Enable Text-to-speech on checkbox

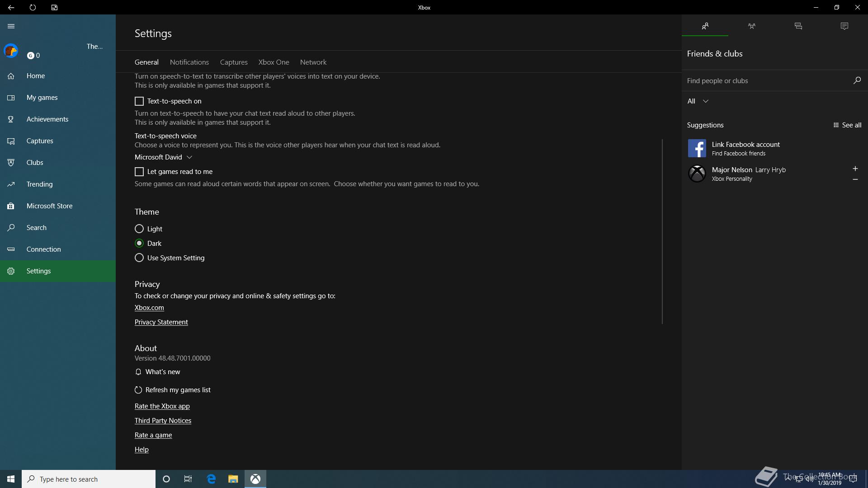[x=139, y=101]
